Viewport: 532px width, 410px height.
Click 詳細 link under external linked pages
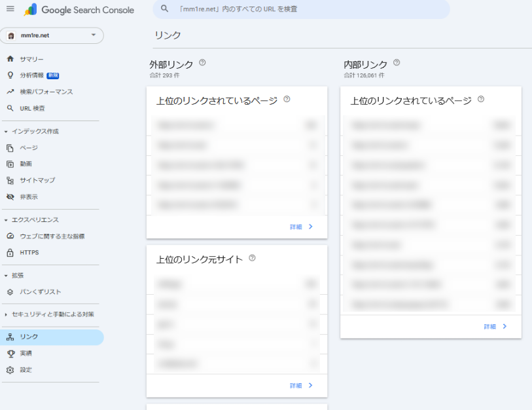click(301, 227)
